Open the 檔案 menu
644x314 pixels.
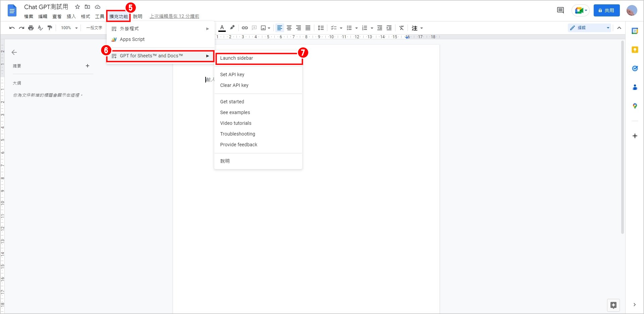(x=29, y=16)
